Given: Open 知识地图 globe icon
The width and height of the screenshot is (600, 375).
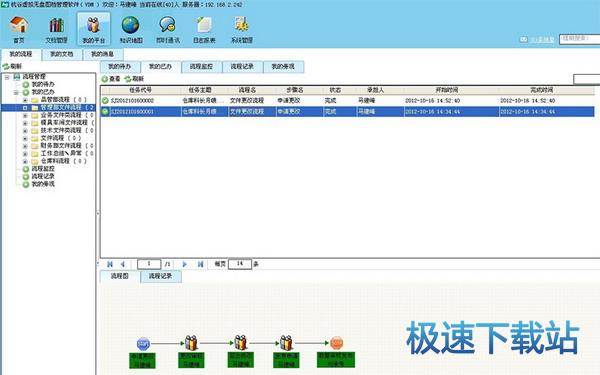Looking at the screenshot, I should coord(131,29).
